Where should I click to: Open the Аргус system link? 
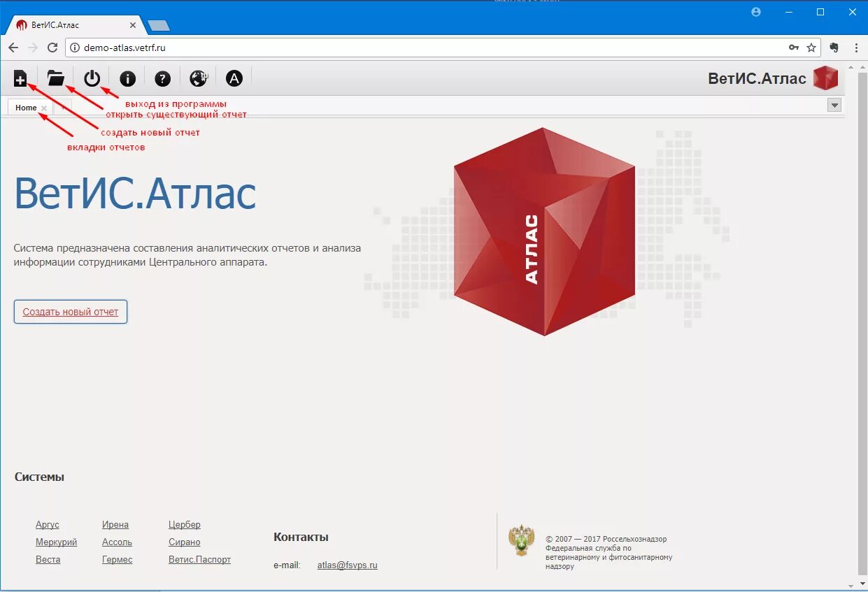tap(48, 524)
